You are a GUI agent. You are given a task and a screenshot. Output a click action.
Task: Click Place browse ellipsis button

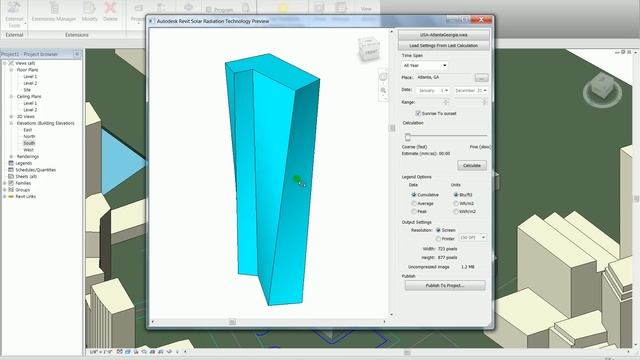(x=481, y=77)
